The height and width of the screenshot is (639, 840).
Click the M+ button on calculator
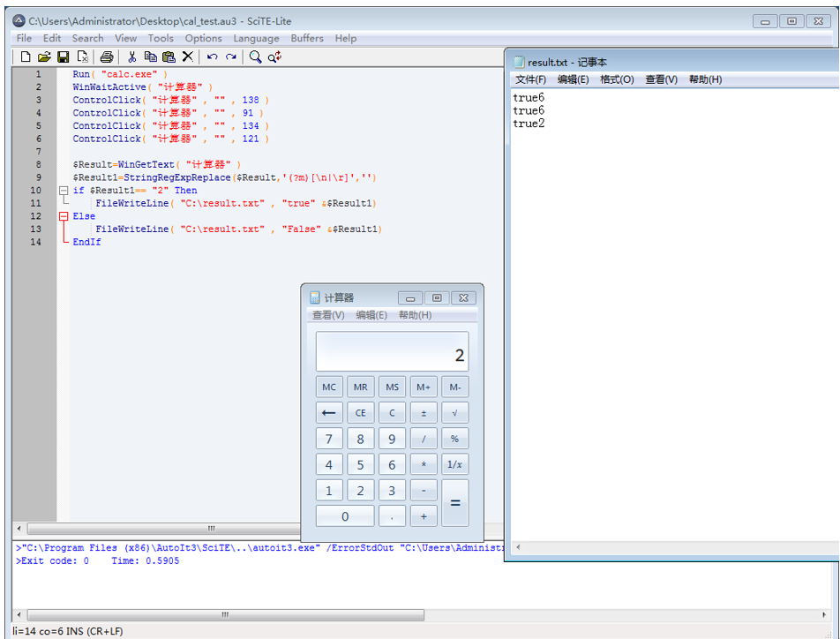424,387
